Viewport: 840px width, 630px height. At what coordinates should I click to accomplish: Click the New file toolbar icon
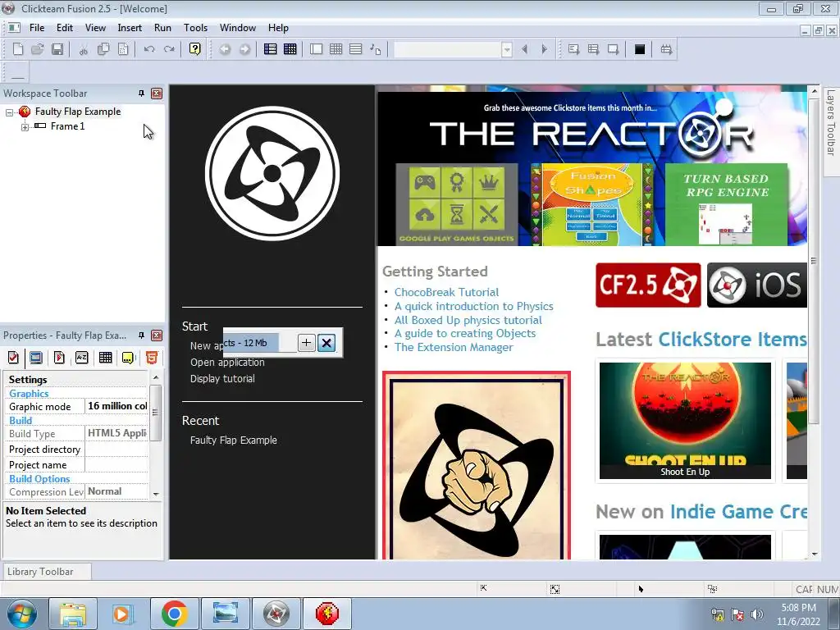pos(18,49)
